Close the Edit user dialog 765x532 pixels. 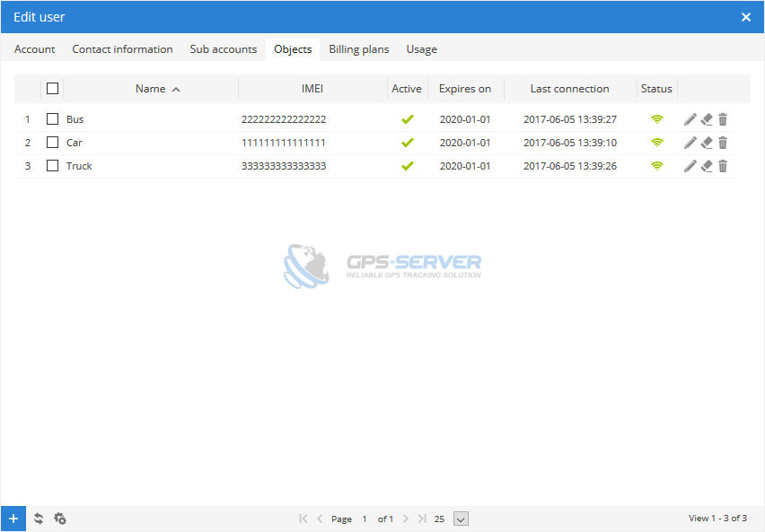pos(746,17)
